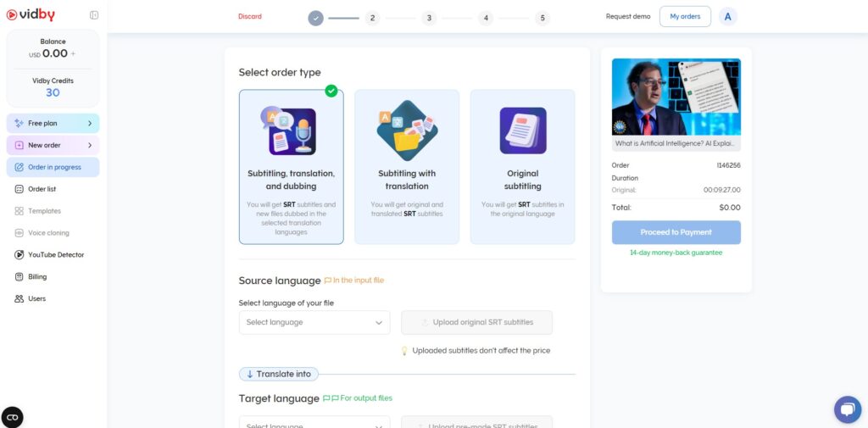The image size is (868, 428).
Task: Select Subtitling with translation order type
Action: pos(407,167)
